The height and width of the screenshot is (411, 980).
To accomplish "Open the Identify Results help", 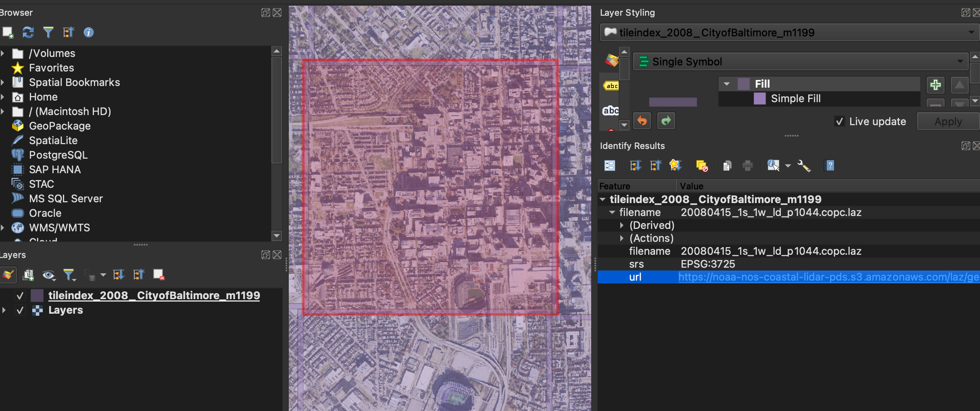I will coord(830,165).
